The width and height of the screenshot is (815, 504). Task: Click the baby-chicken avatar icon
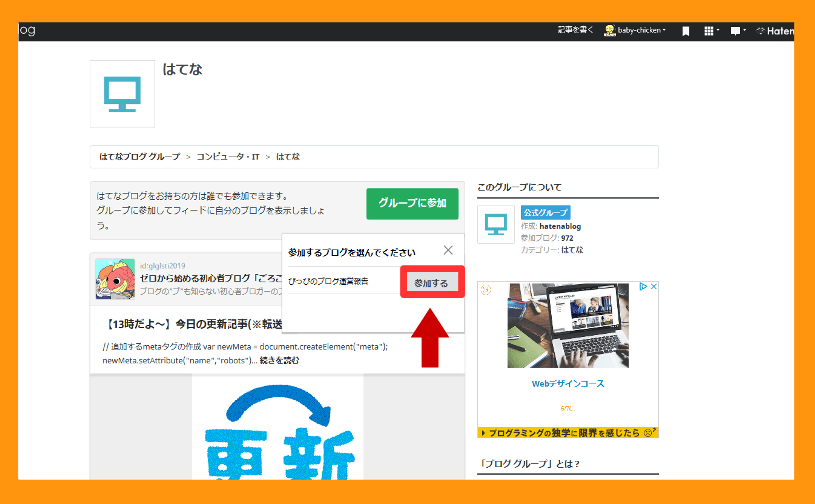(x=610, y=31)
